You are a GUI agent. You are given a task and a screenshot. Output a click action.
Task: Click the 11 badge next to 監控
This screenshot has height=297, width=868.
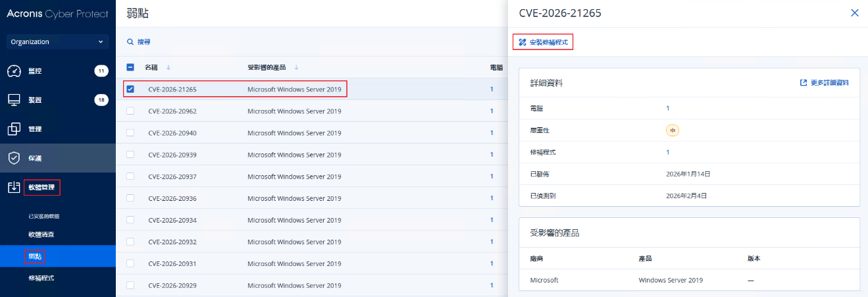coord(101,71)
